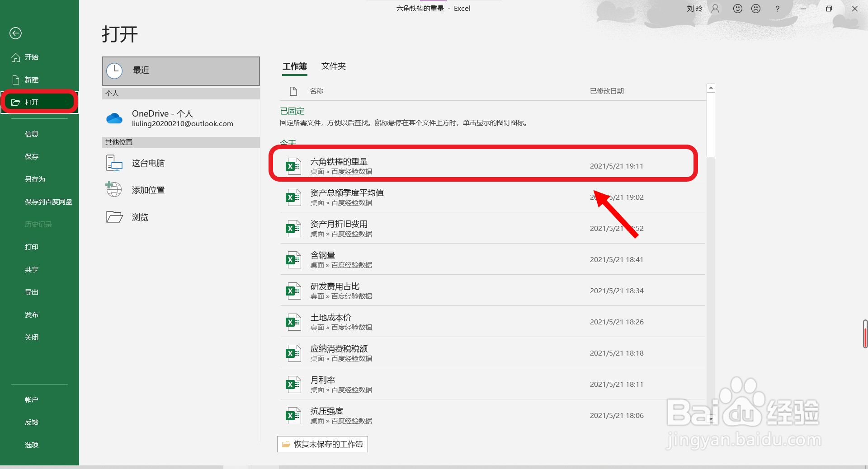
Task: Click 关闭 to close the workbook
Action: (x=31, y=337)
